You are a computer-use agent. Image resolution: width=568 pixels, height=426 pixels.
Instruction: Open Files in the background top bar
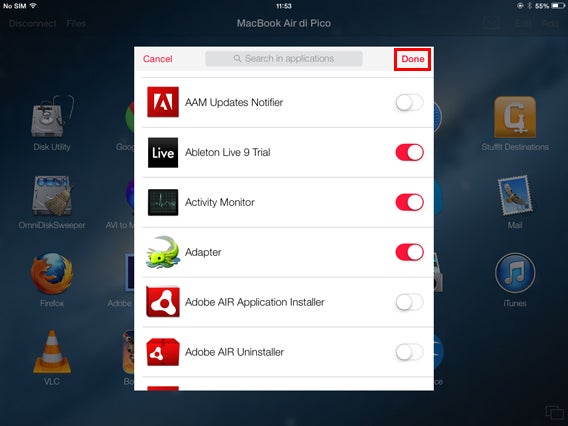[76, 24]
